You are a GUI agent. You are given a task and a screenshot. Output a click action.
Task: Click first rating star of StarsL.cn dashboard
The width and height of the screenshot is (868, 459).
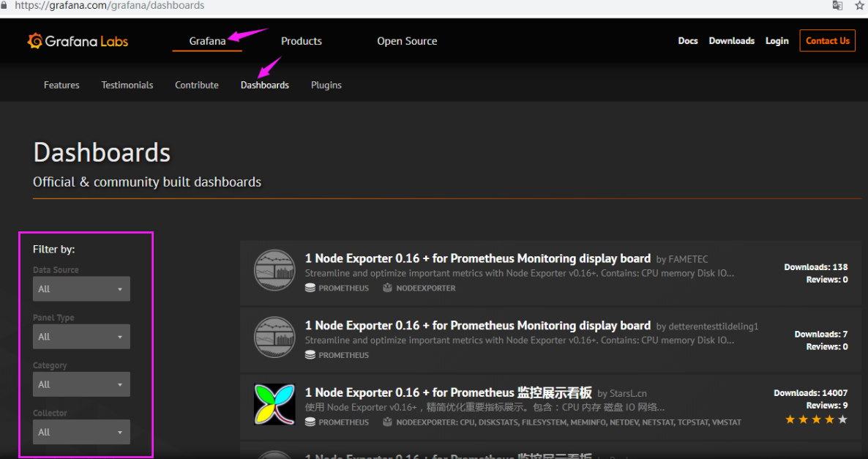point(790,419)
